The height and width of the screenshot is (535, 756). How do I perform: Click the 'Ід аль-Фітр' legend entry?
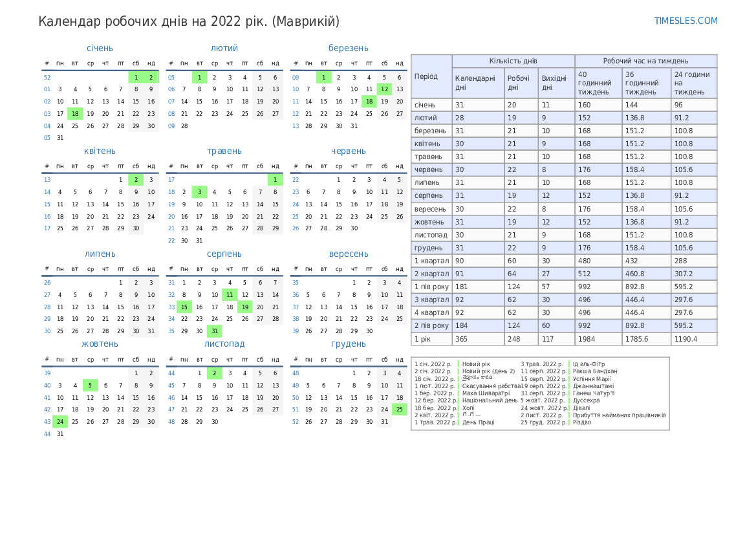(589, 364)
